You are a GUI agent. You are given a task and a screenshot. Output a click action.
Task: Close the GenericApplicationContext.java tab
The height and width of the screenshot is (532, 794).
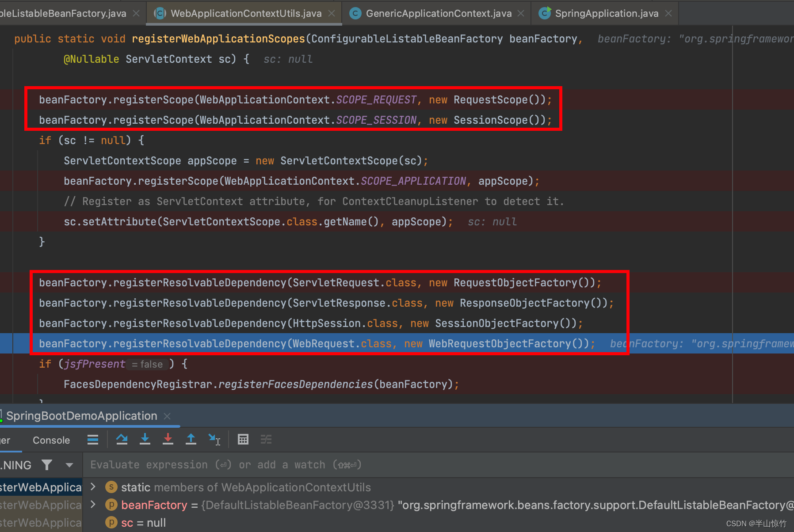521,13
